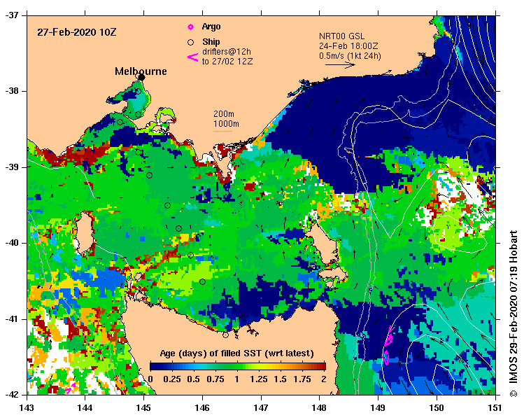Click the 'Melbourne' city label

point(141,71)
